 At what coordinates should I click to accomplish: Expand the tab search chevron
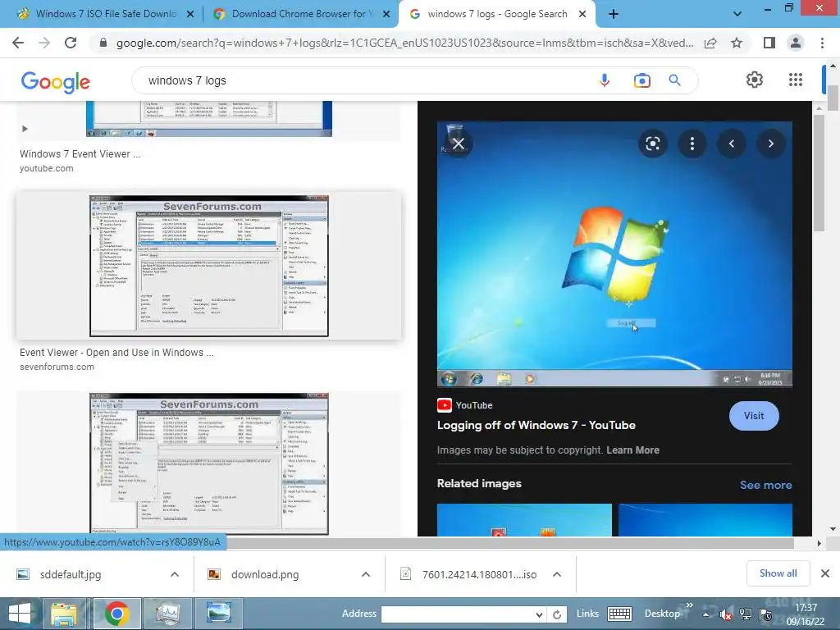[x=737, y=14]
